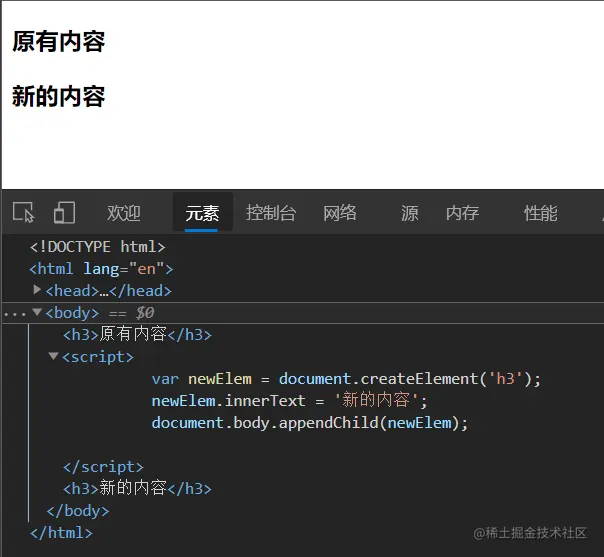Click the $0 reference next to body
Image resolution: width=604 pixels, height=557 pixels.
145,312
